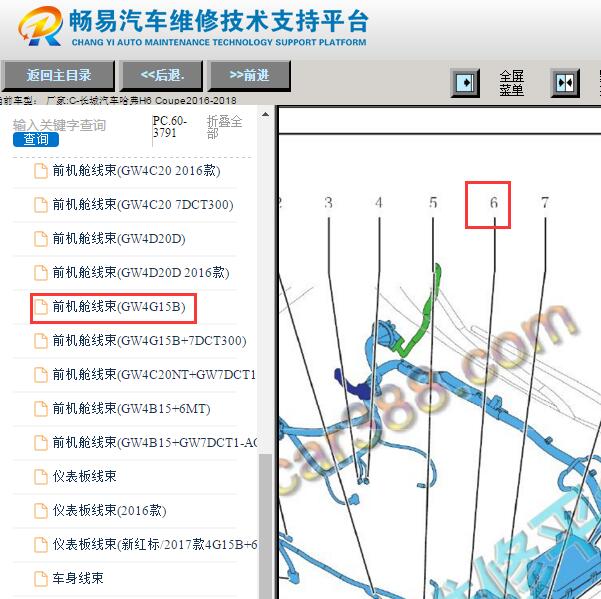Click the 返回主目录 button
Viewport: 601px width, 599px height.
point(58,75)
